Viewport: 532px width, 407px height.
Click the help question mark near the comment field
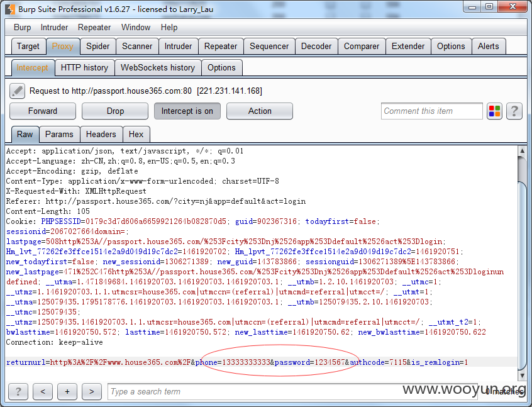click(x=514, y=111)
